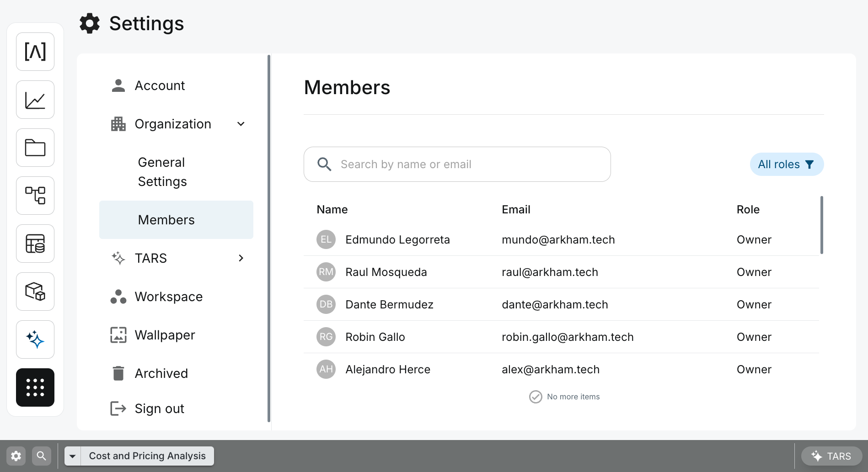Select the Edmundo Legorreta name

(x=398, y=239)
